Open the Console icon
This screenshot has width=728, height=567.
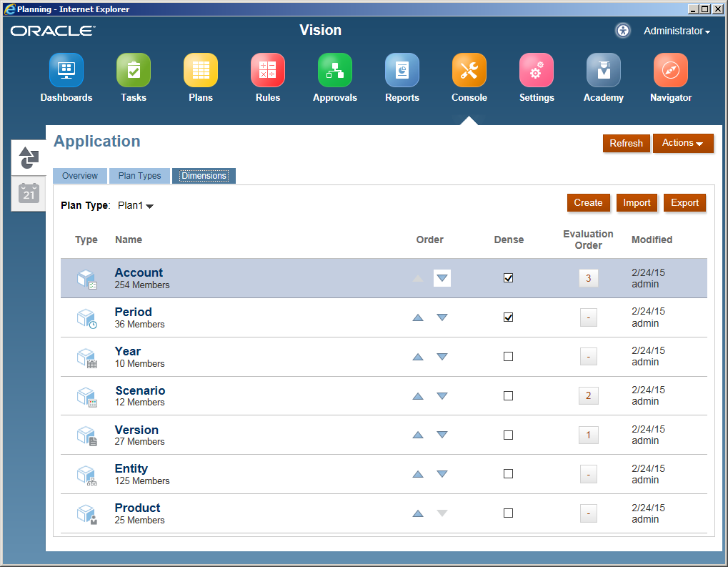[x=469, y=70]
